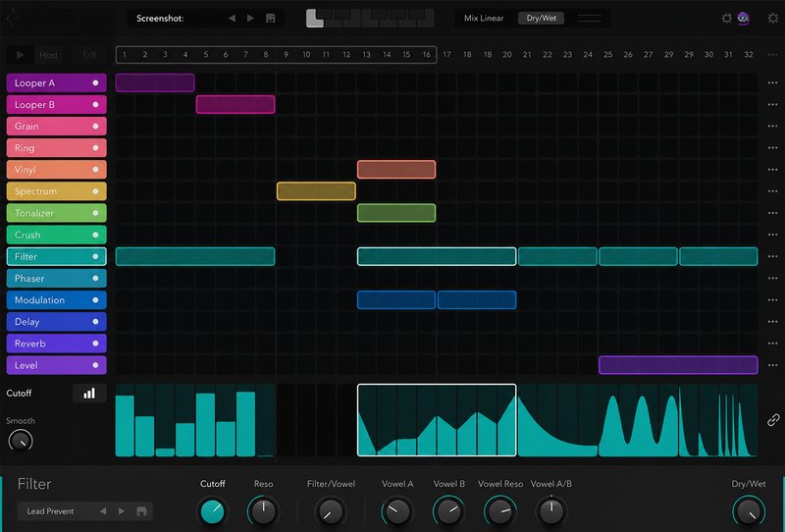This screenshot has height=532, width=785.
Task: Adjust the Smooth knob
Action: coord(21,442)
